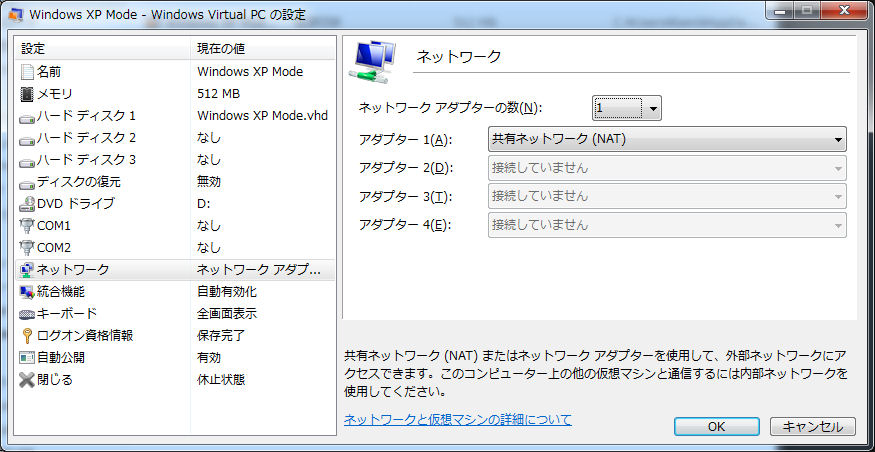Click the large network computers icon
The width and height of the screenshot is (875, 452).
click(373, 62)
